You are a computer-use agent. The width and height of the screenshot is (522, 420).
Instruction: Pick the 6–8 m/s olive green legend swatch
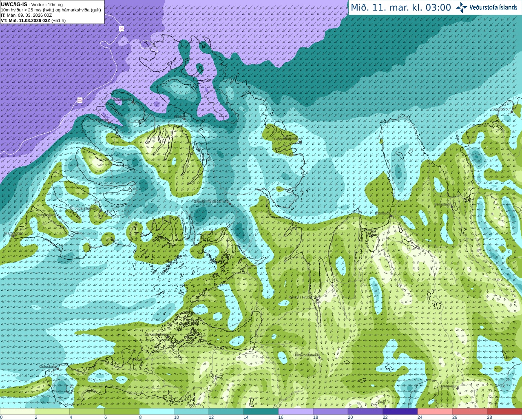pos(122,411)
